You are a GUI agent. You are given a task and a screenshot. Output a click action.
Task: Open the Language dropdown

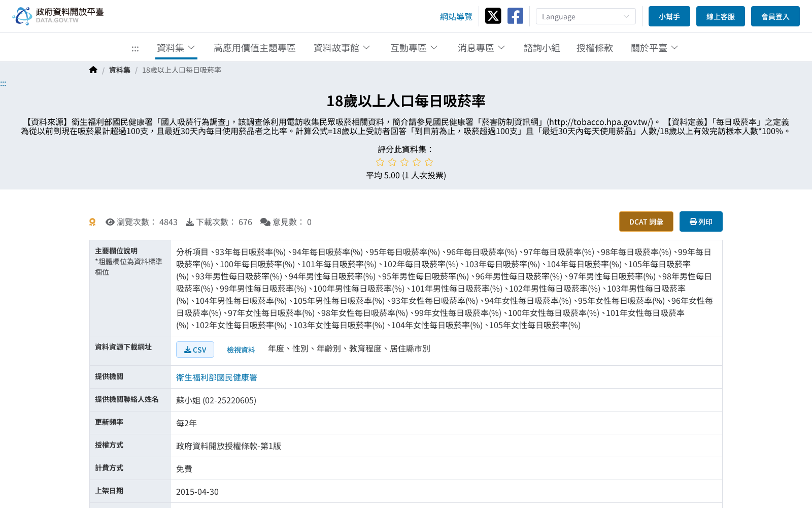click(x=586, y=16)
